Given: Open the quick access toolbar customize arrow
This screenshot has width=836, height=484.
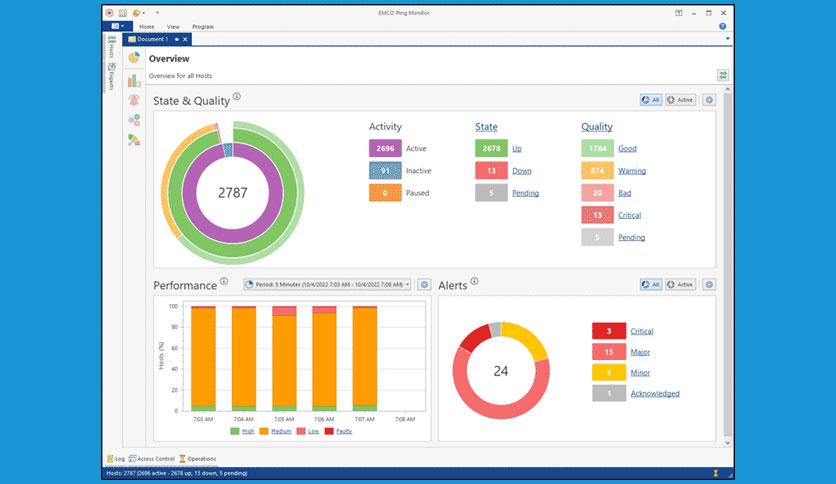Looking at the screenshot, I should [x=157, y=13].
